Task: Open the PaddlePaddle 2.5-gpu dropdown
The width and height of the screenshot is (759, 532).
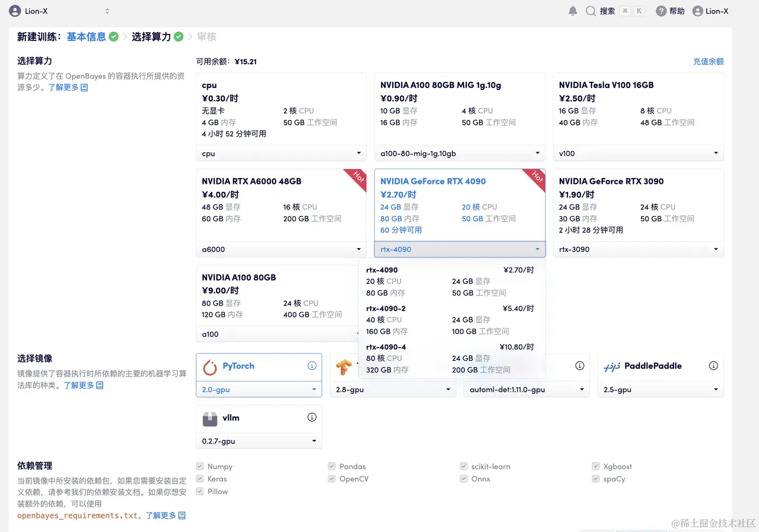Action: (x=660, y=389)
